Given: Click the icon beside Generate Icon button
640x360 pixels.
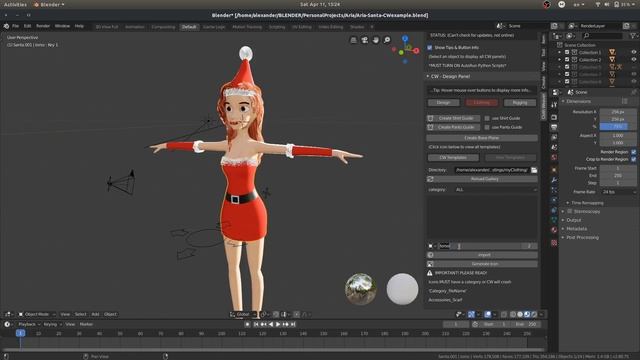Looking at the screenshot, I should coord(431,264).
